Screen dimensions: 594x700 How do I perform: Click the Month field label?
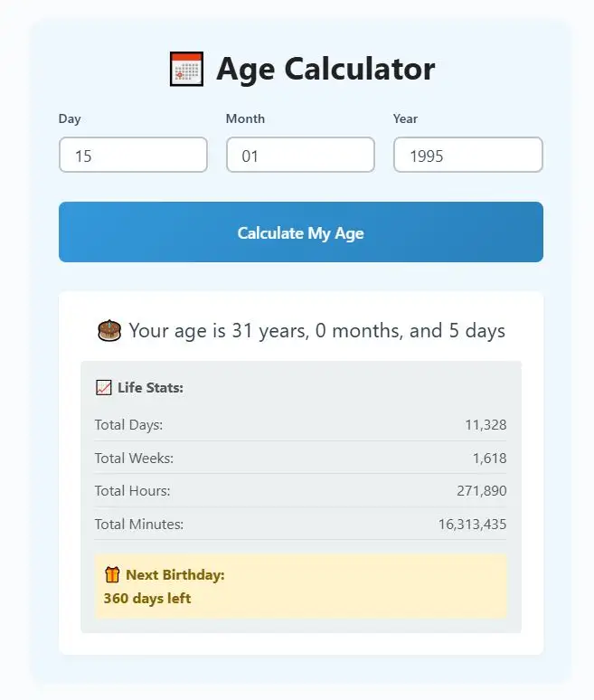tap(245, 118)
